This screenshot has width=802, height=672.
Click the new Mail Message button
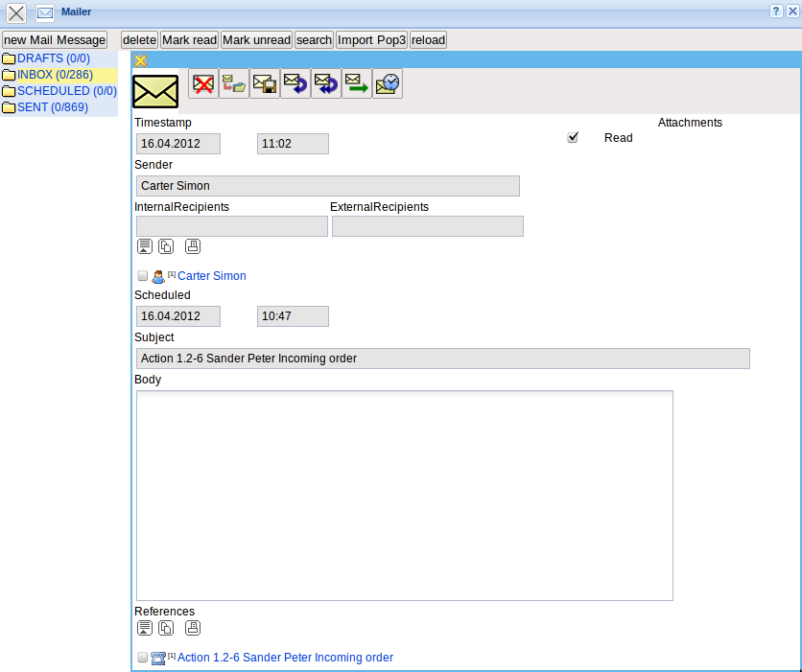point(55,40)
